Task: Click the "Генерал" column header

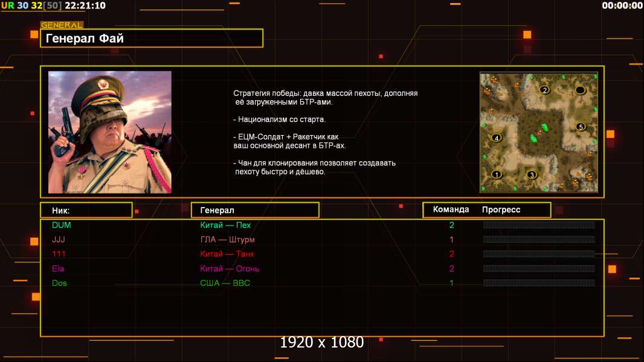Action: tap(255, 210)
